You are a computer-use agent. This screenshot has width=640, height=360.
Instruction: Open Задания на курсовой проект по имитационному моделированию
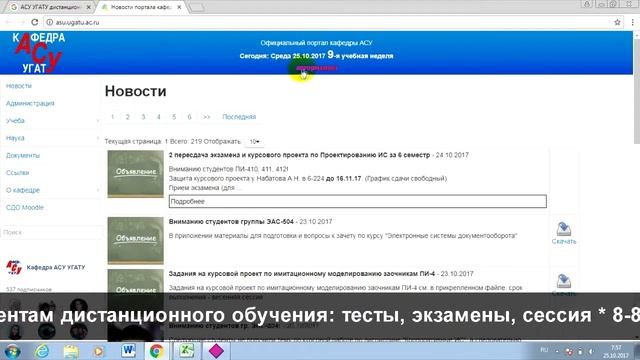[302, 274]
